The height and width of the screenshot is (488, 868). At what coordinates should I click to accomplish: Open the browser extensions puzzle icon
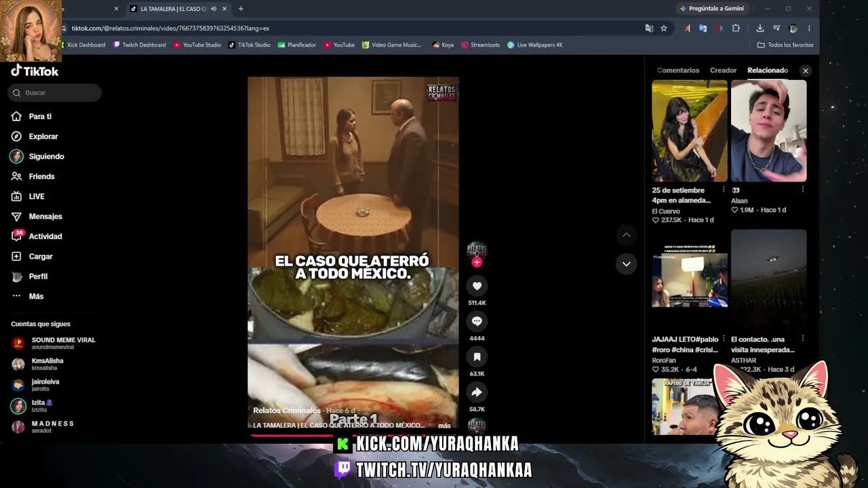(736, 28)
